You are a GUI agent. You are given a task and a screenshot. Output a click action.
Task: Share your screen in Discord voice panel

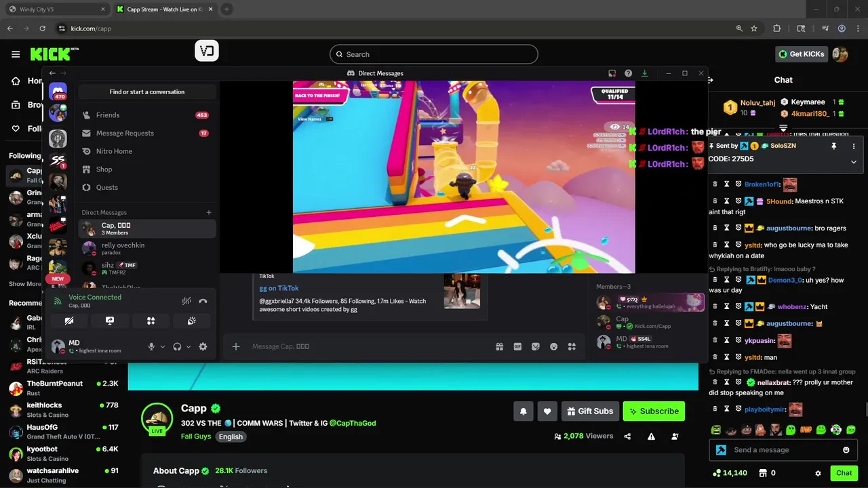(x=110, y=321)
